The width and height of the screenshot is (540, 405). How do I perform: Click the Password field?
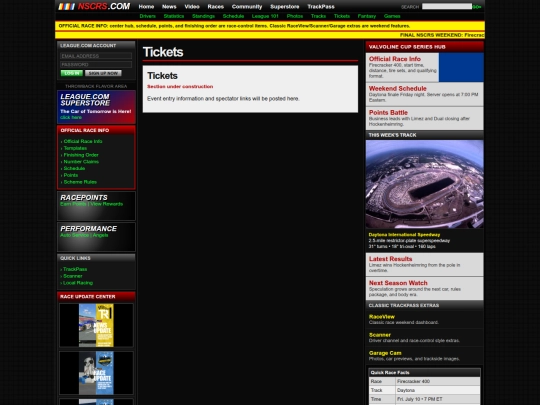[x=96, y=64]
